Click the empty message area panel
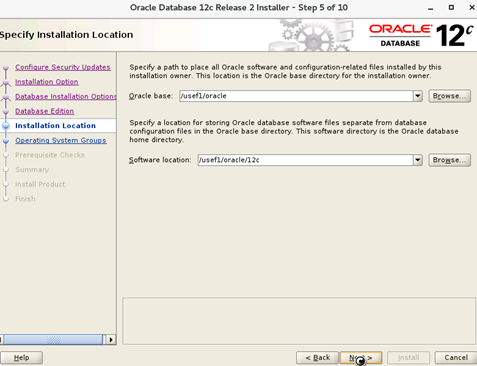Viewport: 477px width, 366px height. [x=299, y=321]
